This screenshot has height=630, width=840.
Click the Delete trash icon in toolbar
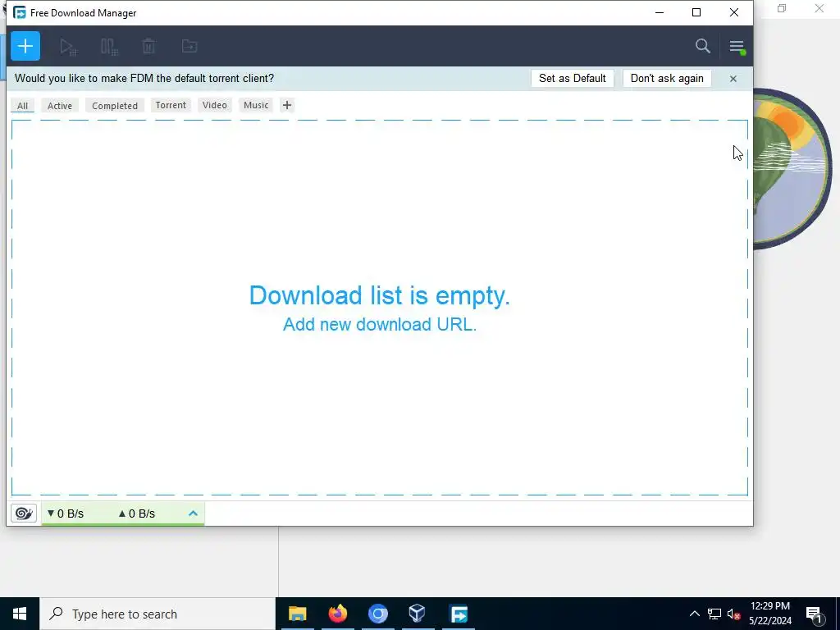click(x=149, y=46)
